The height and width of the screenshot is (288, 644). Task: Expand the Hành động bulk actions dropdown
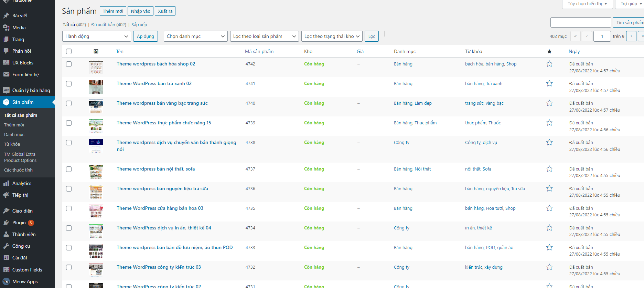pyautogui.click(x=96, y=36)
